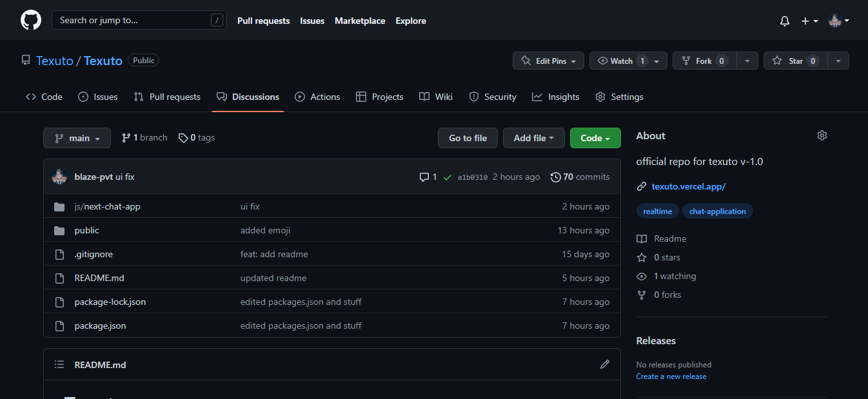View the 0 tags link
868x399 pixels.
pyautogui.click(x=197, y=138)
